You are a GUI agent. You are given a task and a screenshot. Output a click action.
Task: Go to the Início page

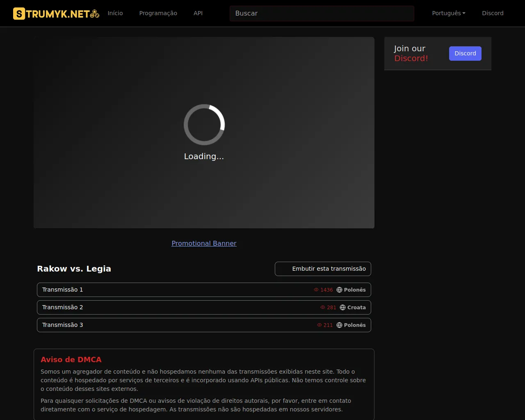(x=115, y=13)
